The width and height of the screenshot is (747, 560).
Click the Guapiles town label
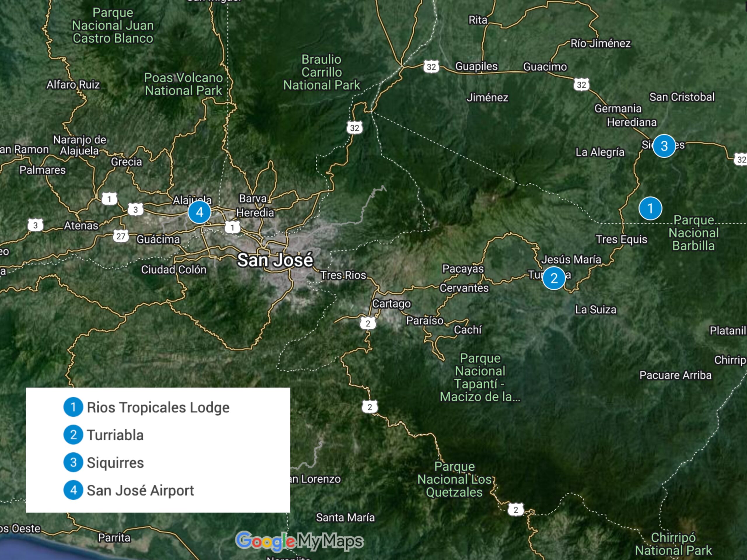[477, 66]
